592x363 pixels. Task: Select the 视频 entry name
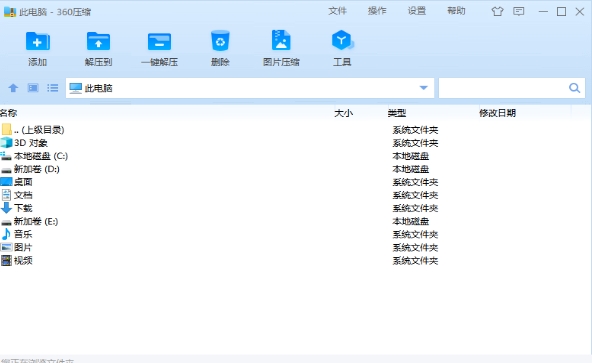pos(23,260)
